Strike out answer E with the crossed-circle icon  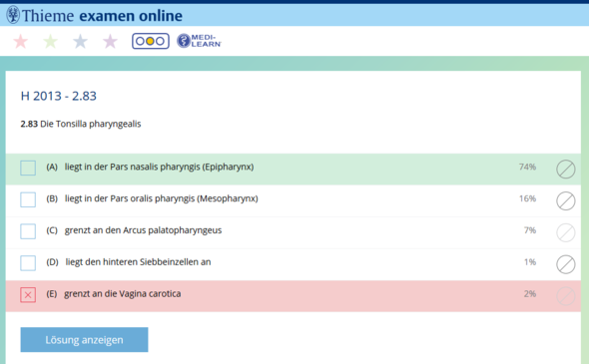[x=566, y=296]
